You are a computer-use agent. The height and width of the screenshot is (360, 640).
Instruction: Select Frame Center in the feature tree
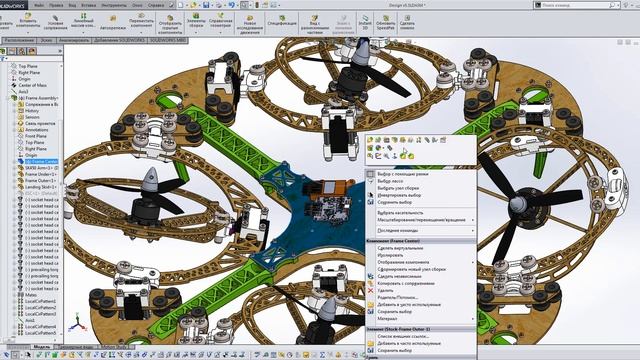pyautogui.click(x=41, y=161)
